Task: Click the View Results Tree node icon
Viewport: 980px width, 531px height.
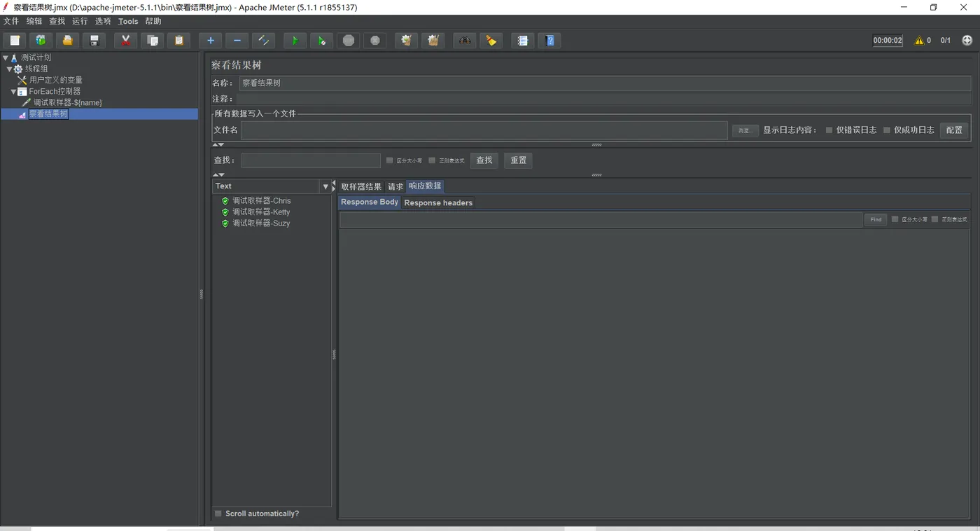Action: click(22, 114)
